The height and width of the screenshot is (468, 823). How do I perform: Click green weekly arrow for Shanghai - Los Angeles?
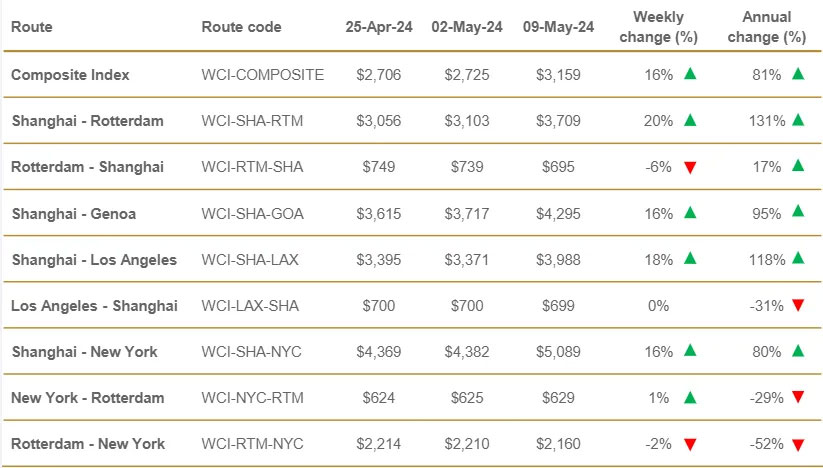[690, 259]
